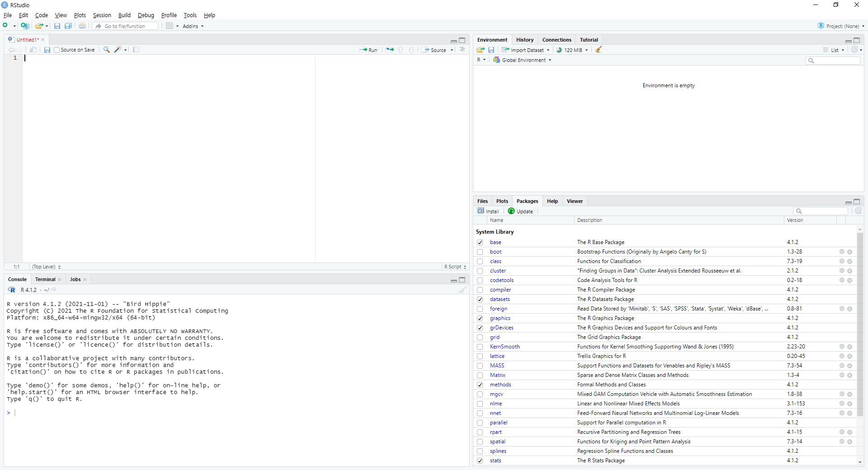View current working directory arrow in console
Viewport: 868px width, 470px height.
[x=54, y=290]
